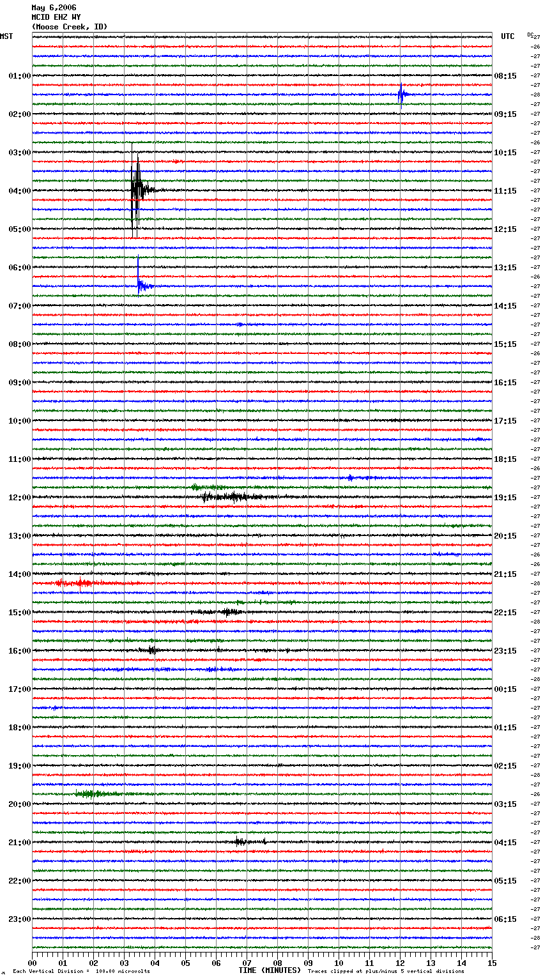The width and height of the screenshot is (543, 980).
Task: Select the 16:00 MST time label
Action: 20,651
